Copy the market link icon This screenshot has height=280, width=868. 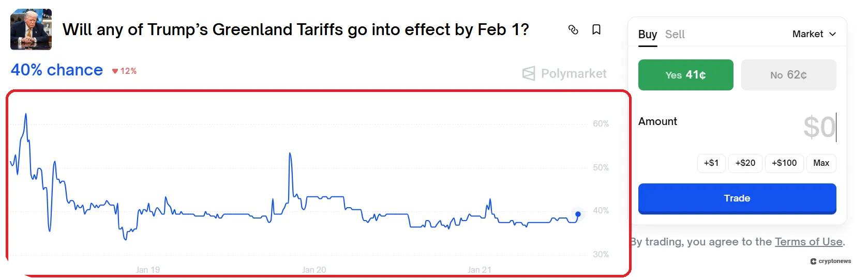point(573,30)
